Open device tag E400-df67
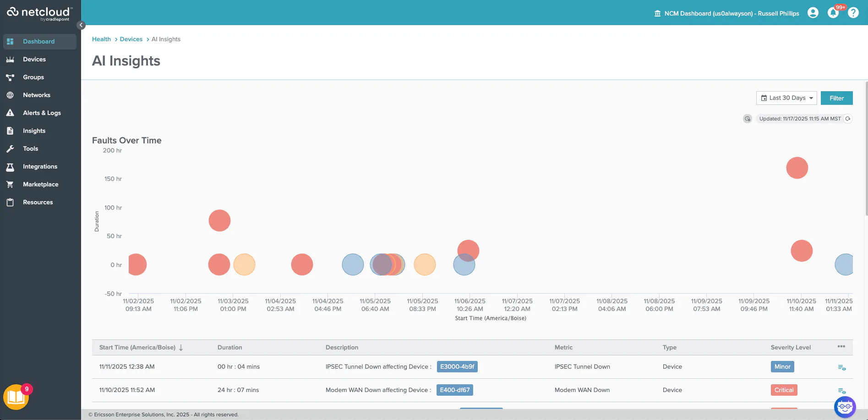 455,390
